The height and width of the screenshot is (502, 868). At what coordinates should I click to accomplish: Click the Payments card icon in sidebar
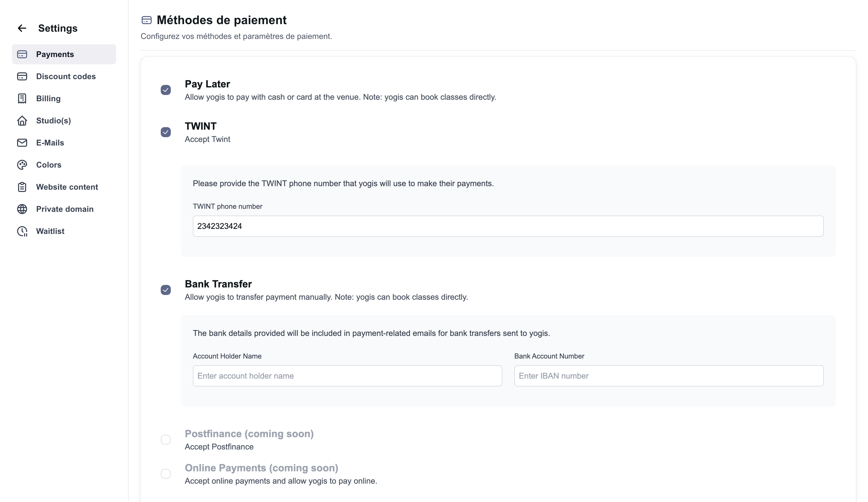coord(22,55)
